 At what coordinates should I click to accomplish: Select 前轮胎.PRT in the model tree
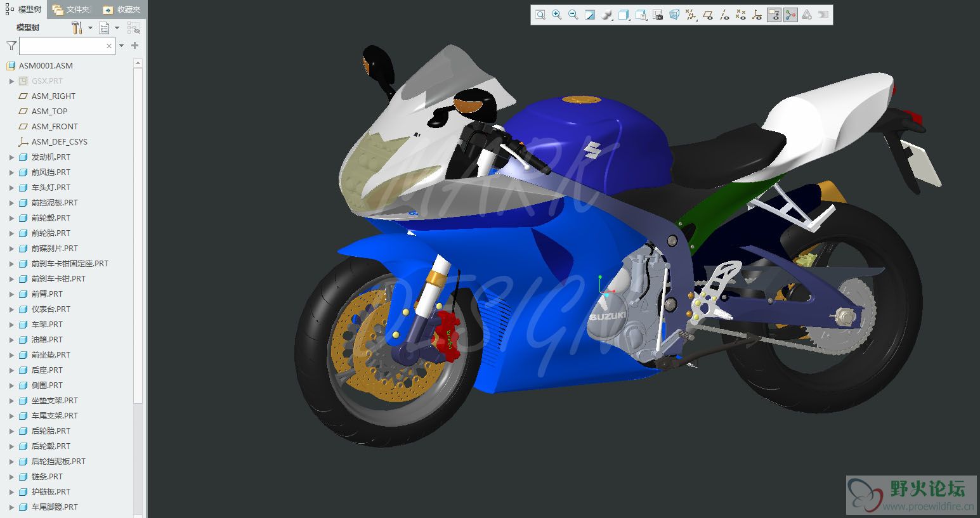[x=51, y=233]
